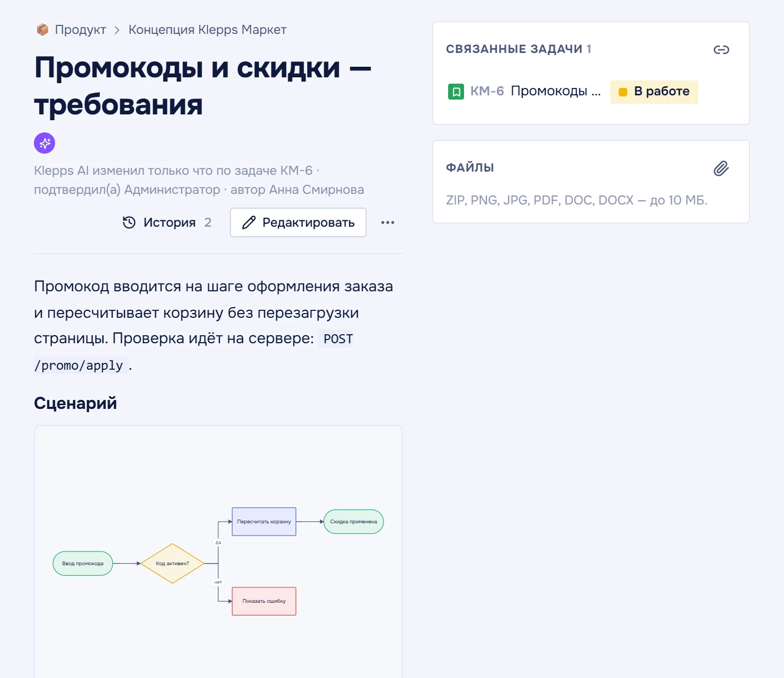Open the Продукт breadcrumb link
784x678 pixels.
coord(81,30)
